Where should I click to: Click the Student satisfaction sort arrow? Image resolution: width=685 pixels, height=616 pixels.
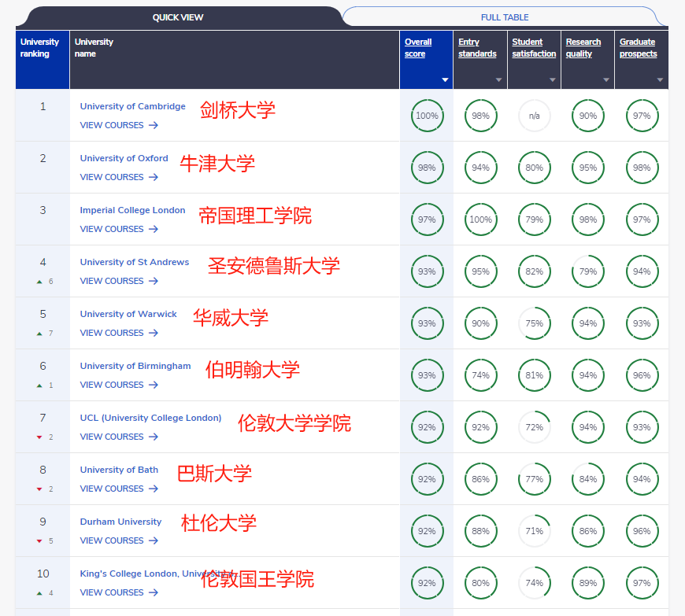tap(553, 80)
